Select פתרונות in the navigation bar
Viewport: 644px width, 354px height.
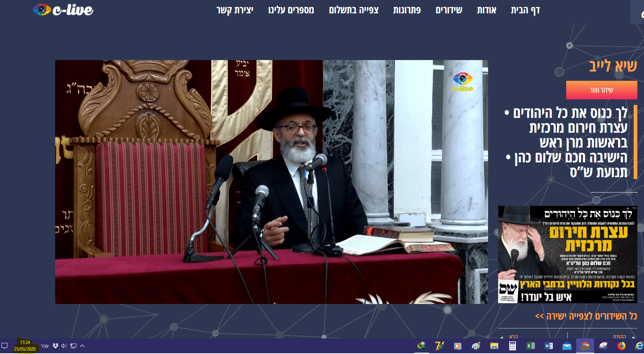pyautogui.click(x=407, y=10)
